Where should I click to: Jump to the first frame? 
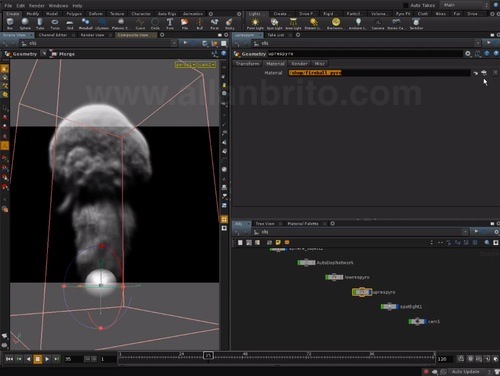[9, 359]
